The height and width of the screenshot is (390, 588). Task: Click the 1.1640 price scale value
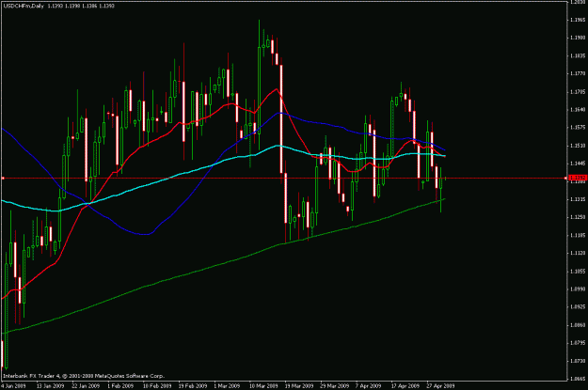[578, 109]
